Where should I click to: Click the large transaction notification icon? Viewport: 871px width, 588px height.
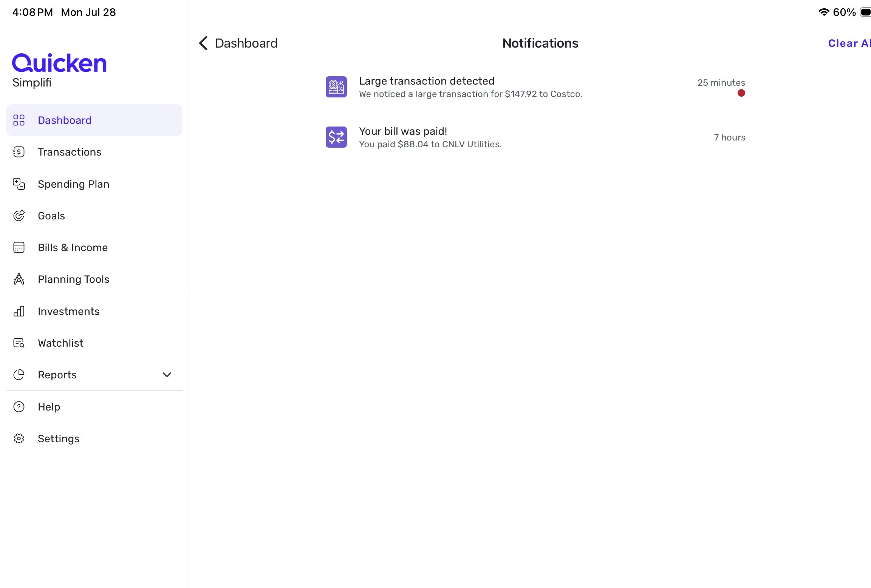(x=336, y=87)
